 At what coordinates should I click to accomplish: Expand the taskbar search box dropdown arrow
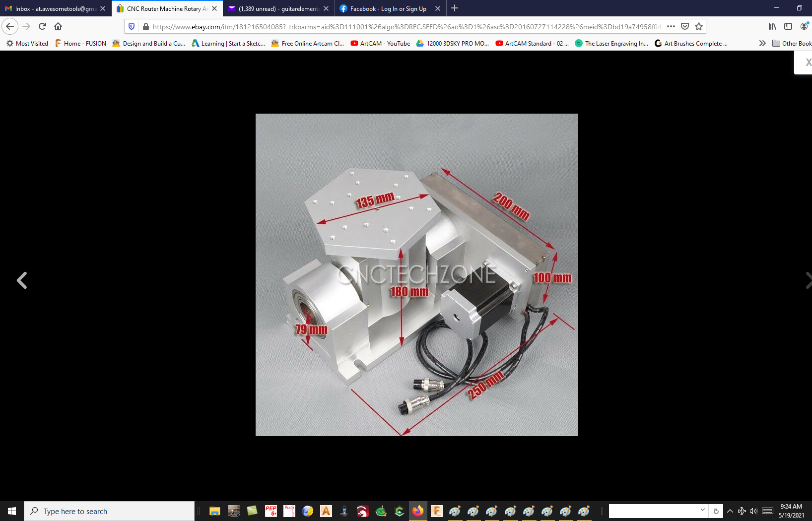click(x=703, y=511)
